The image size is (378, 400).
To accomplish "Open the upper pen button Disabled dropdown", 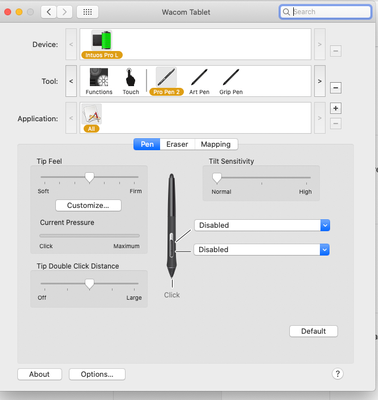I will point(262,225).
